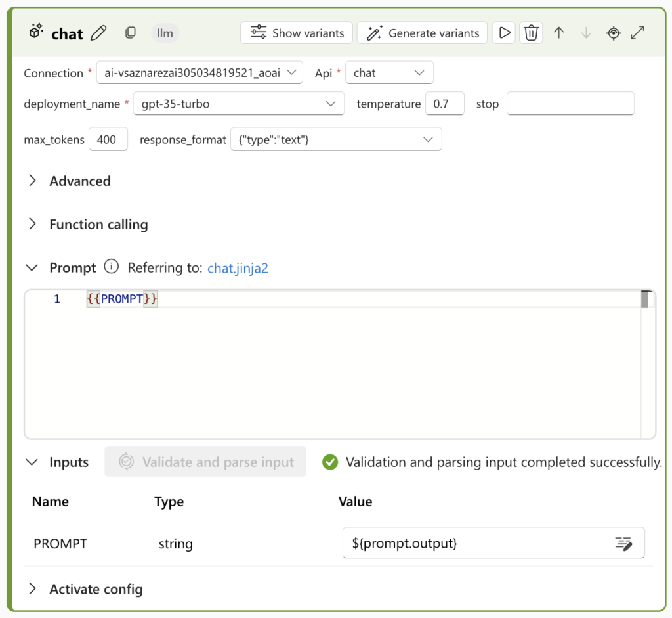Move the node up with the arrow icon
Image resolution: width=672 pixels, height=618 pixels.
pos(558,33)
